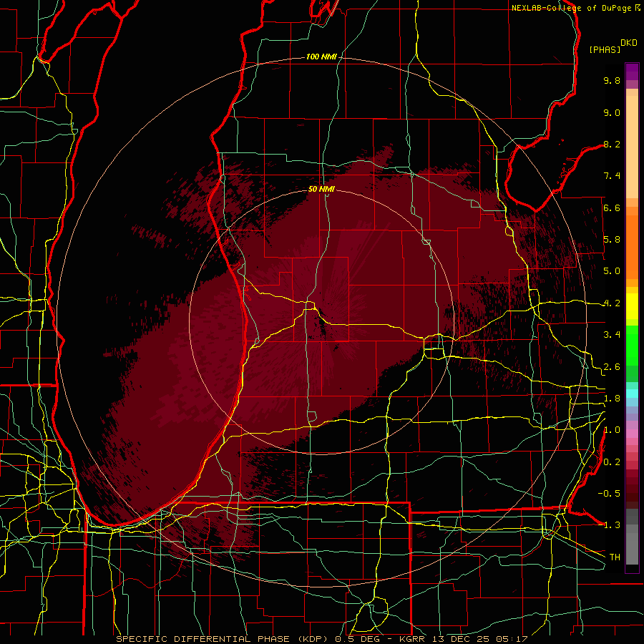Pick the cyan segment of the color scale
Viewport: 644px width, 644px height.
click(632, 393)
